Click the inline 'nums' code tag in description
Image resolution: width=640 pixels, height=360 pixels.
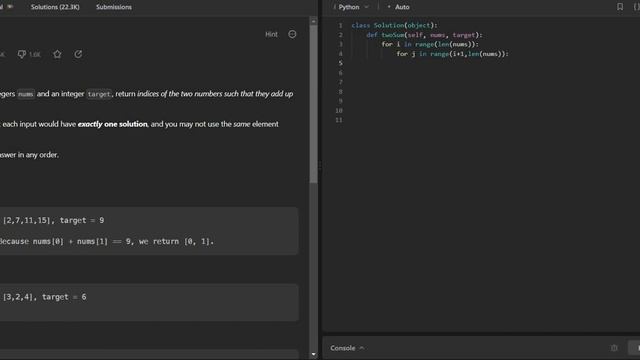coord(26,94)
